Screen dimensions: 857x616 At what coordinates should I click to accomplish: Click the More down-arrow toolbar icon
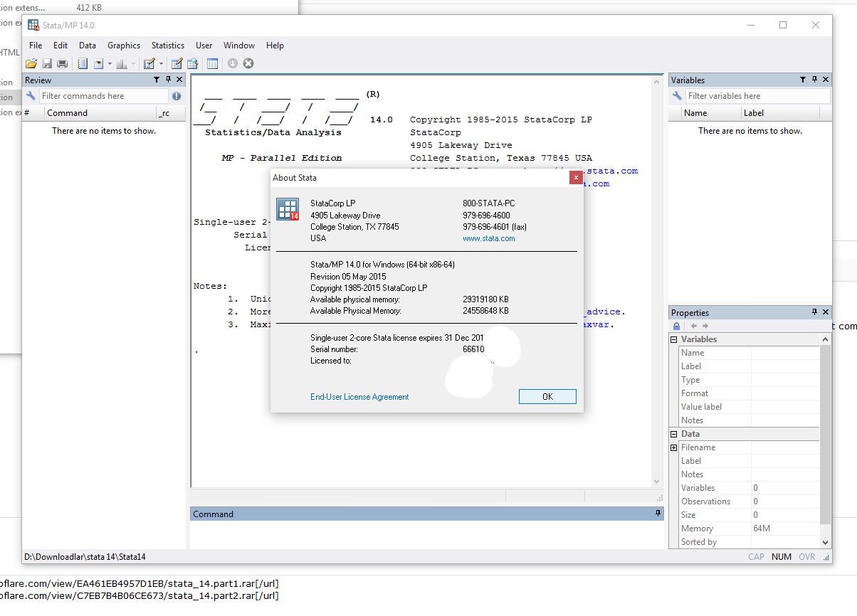pos(233,63)
